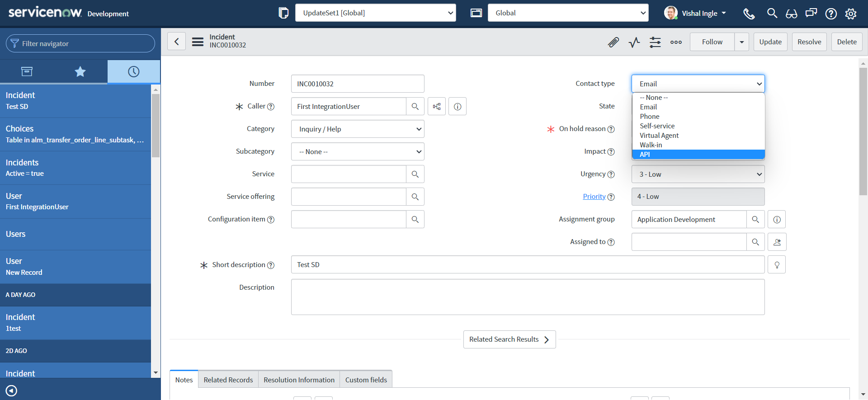Preview Assignment group info icon
Viewport: 868px width, 400px height.
click(777, 220)
